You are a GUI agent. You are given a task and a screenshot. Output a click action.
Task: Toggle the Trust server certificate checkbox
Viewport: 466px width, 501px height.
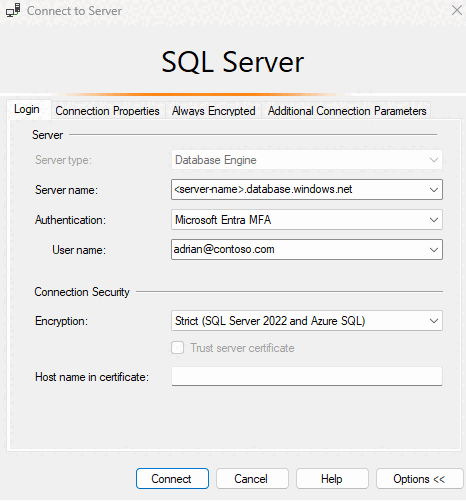177,348
